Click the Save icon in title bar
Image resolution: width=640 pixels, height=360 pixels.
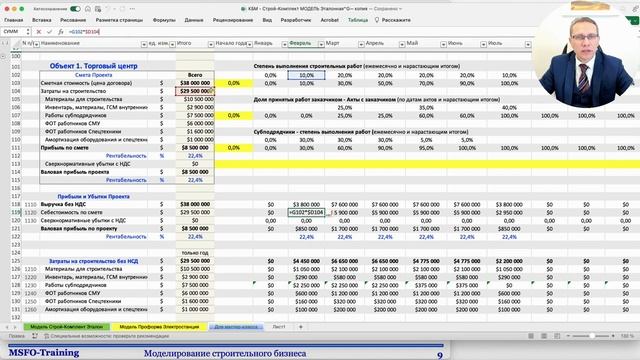coord(98,9)
